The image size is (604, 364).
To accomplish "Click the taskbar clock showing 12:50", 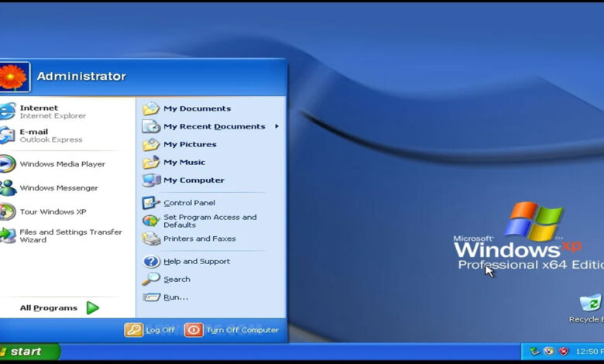I will (589, 352).
